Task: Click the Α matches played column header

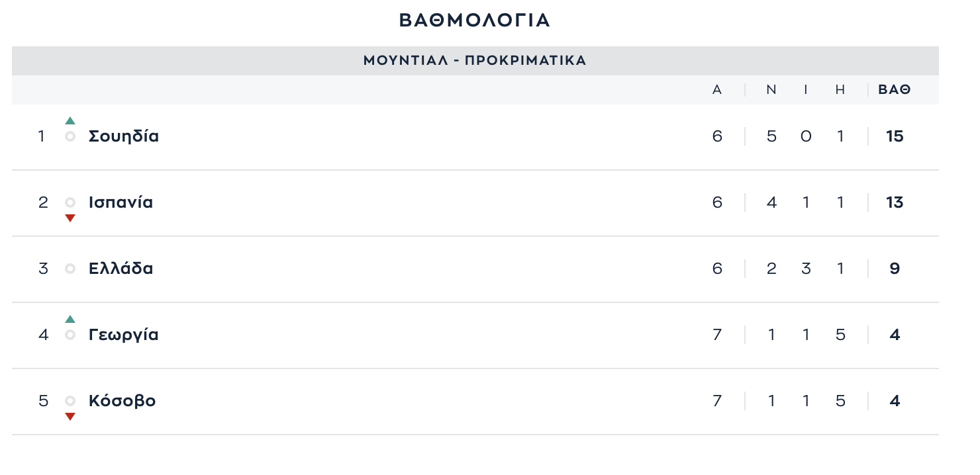Action: pos(717,90)
